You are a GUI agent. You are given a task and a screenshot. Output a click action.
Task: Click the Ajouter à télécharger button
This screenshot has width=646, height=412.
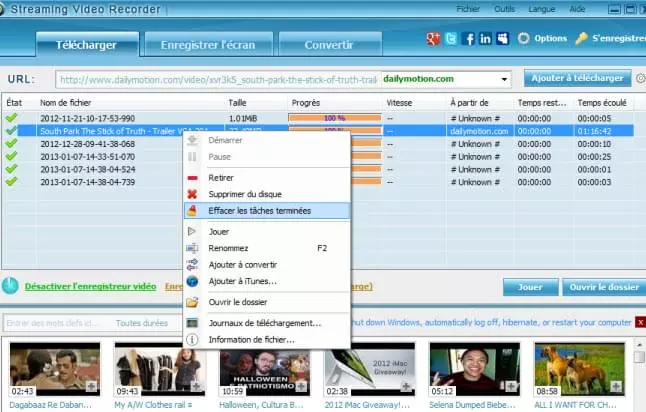[x=577, y=78]
